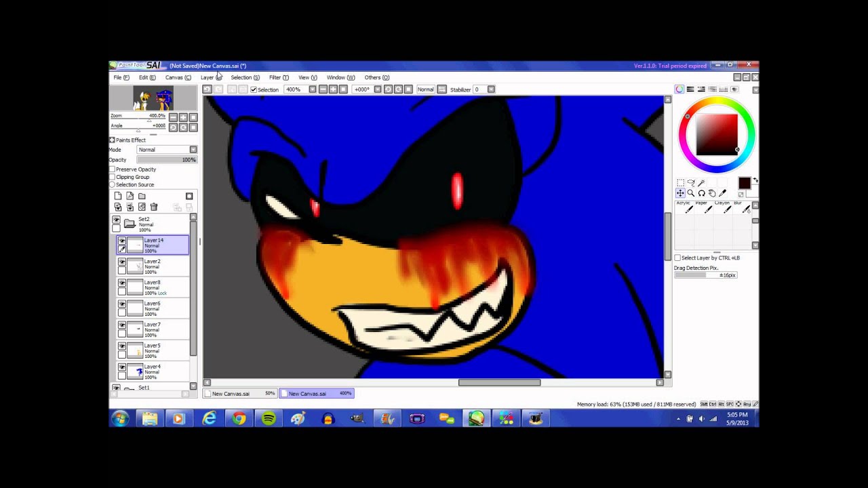This screenshot has height=488, width=868.
Task: Create a new linework layer
Action: [130, 196]
